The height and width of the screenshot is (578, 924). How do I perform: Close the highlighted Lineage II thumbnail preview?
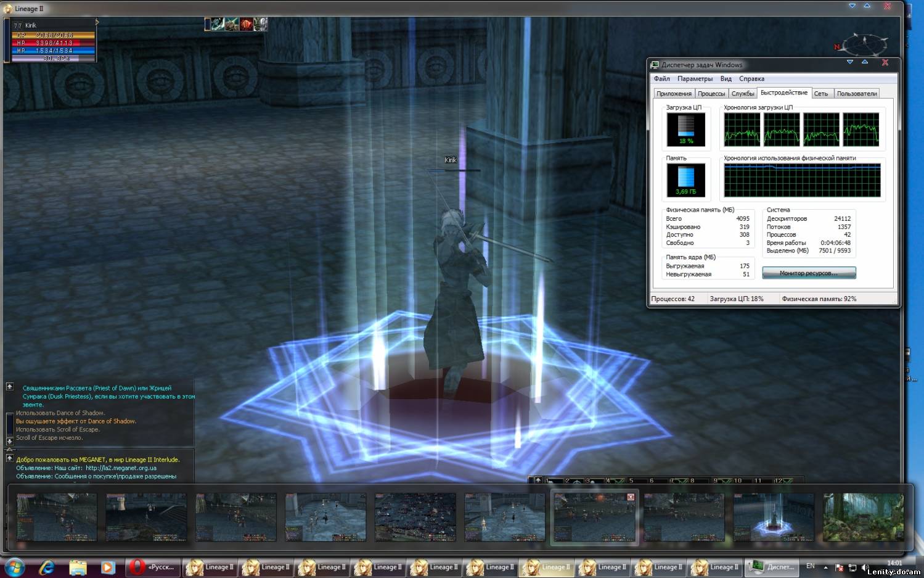pos(631,497)
